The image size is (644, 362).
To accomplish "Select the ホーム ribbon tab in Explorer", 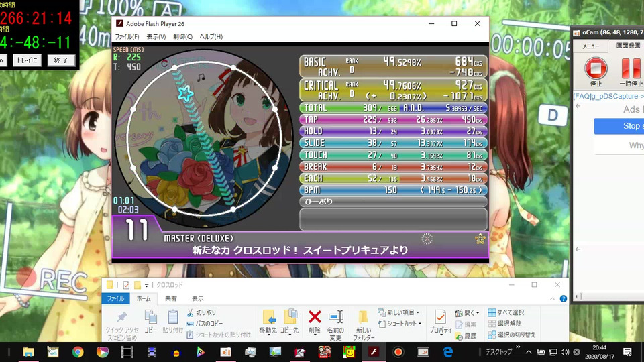I will 144,298.
